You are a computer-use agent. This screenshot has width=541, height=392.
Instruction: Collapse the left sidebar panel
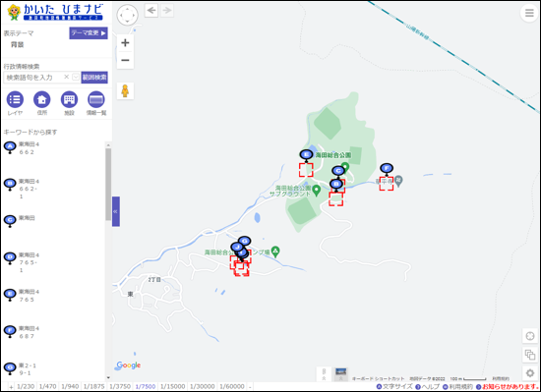coord(116,211)
